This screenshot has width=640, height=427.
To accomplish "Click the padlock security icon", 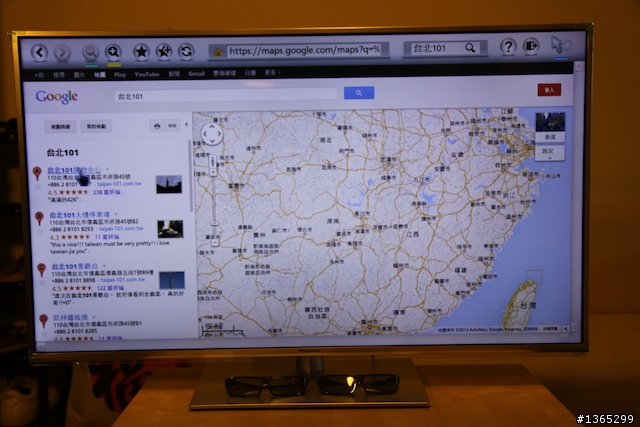I will (x=218, y=52).
